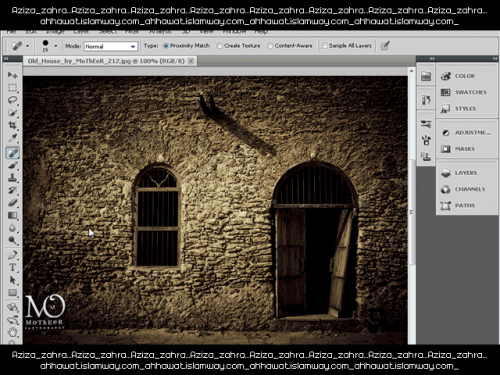Screen dimensions: 500x375
Task: Open the Help menu
Action: coord(261,32)
